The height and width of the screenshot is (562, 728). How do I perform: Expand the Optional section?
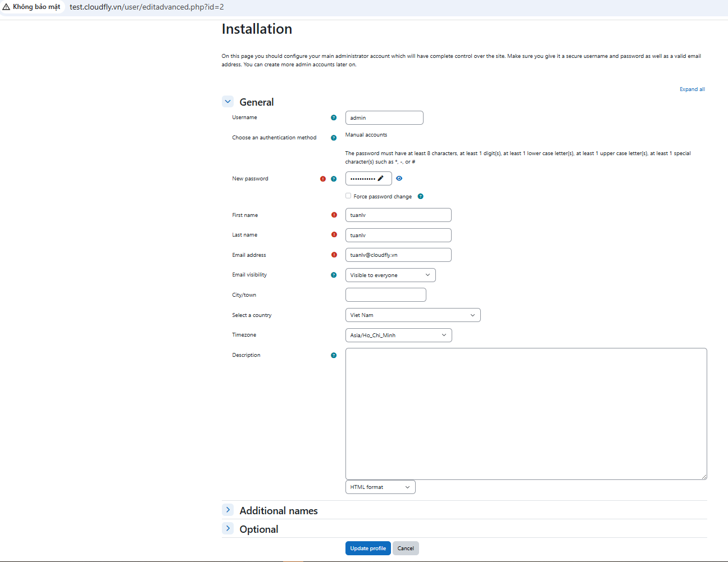(x=228, y=528)
